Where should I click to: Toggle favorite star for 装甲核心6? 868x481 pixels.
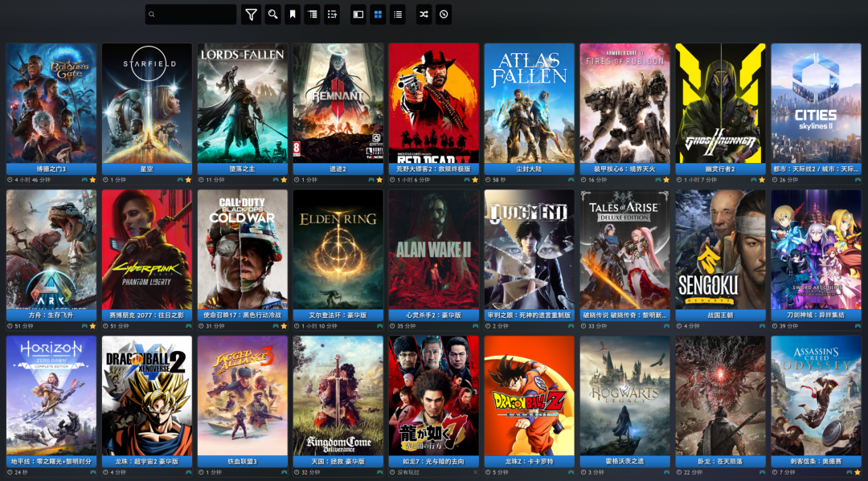[666, 180]
